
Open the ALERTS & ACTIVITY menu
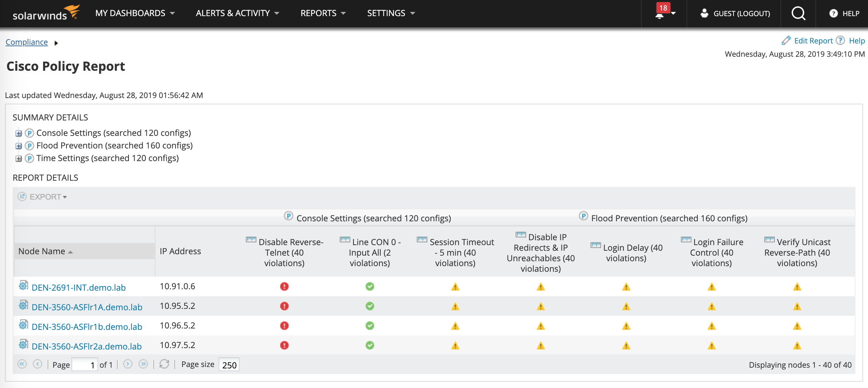[x=237, y=13]
